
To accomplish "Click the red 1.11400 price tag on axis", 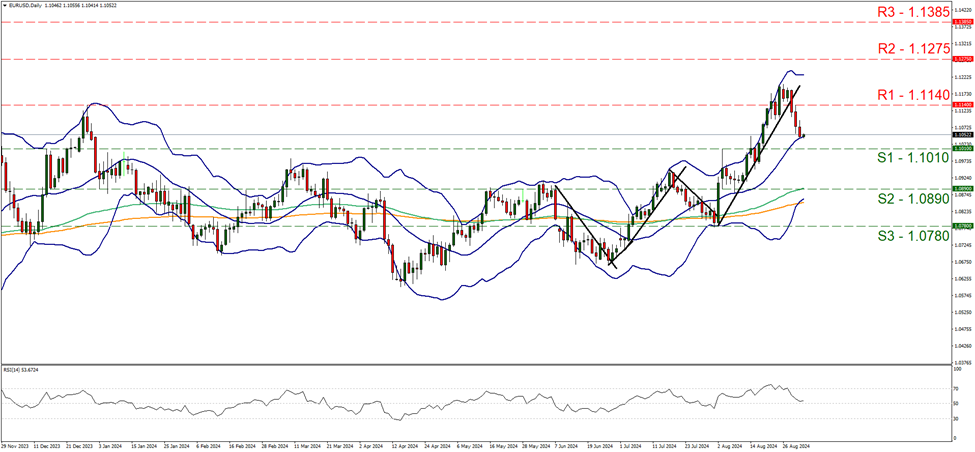I will (958, 104).
